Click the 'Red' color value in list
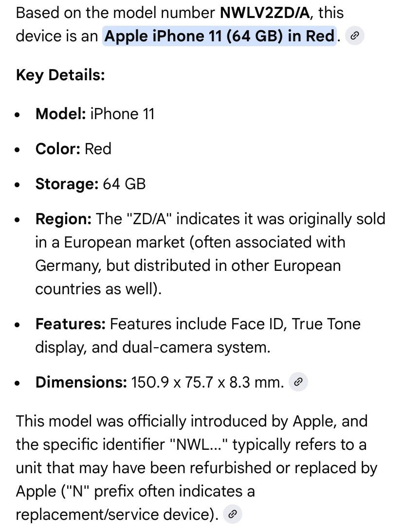The image size is (403, 532). (x=98, y=149)
